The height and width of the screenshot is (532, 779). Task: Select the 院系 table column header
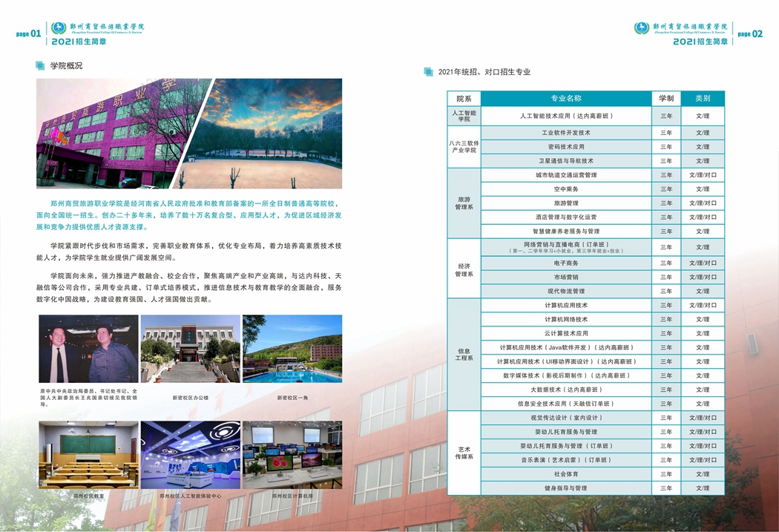(464, 98)
